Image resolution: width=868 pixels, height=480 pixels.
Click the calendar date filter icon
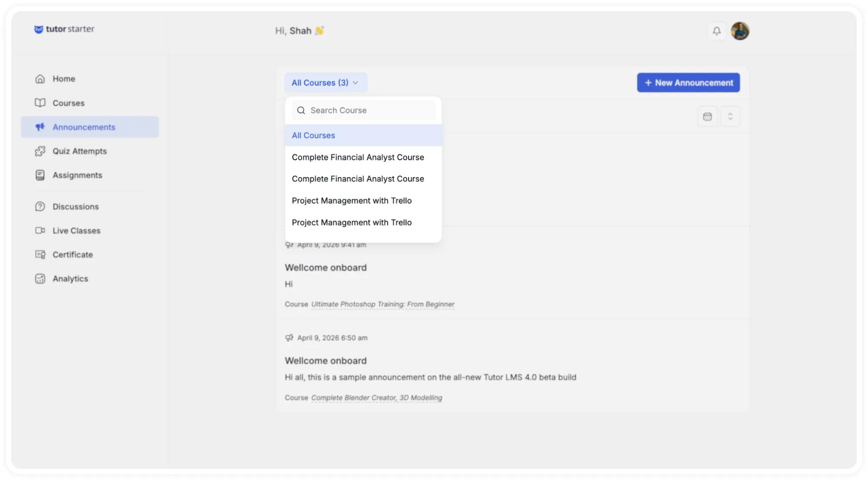[x=707, y=116]
